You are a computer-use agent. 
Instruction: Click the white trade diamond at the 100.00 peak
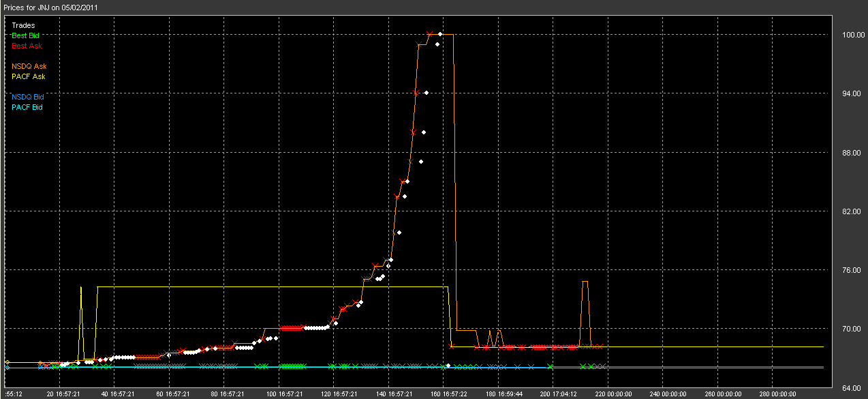(441, 34)
